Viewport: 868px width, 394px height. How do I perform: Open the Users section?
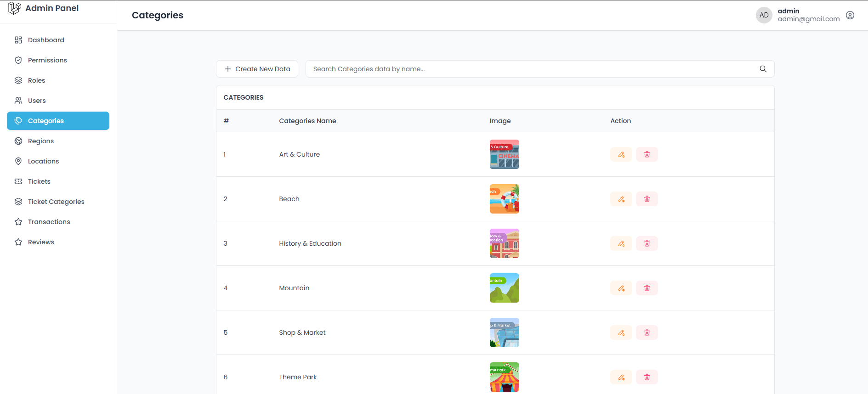pyautogui.click(x=58, y=101)
